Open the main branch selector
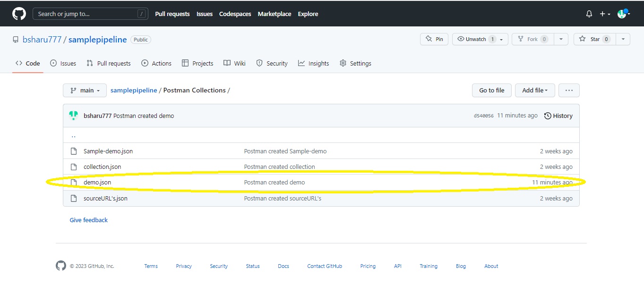Viewport: 644px width, 292px height. (x=85, y=91)
